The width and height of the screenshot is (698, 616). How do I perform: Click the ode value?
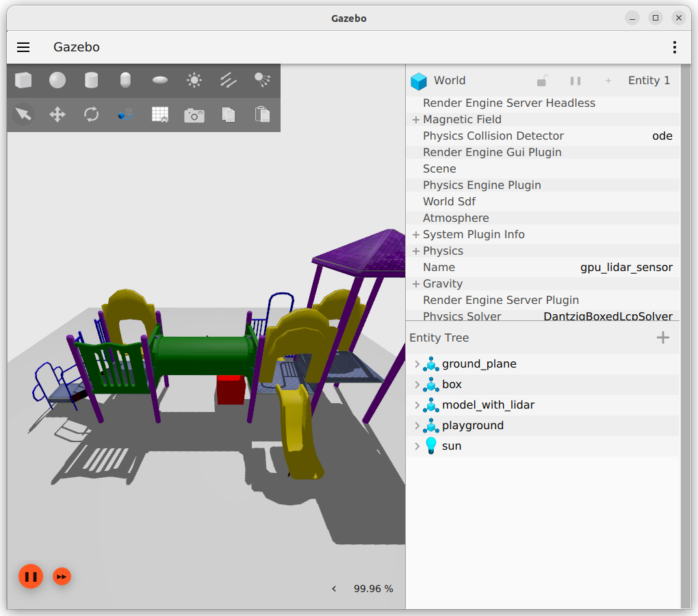point(662,136)
